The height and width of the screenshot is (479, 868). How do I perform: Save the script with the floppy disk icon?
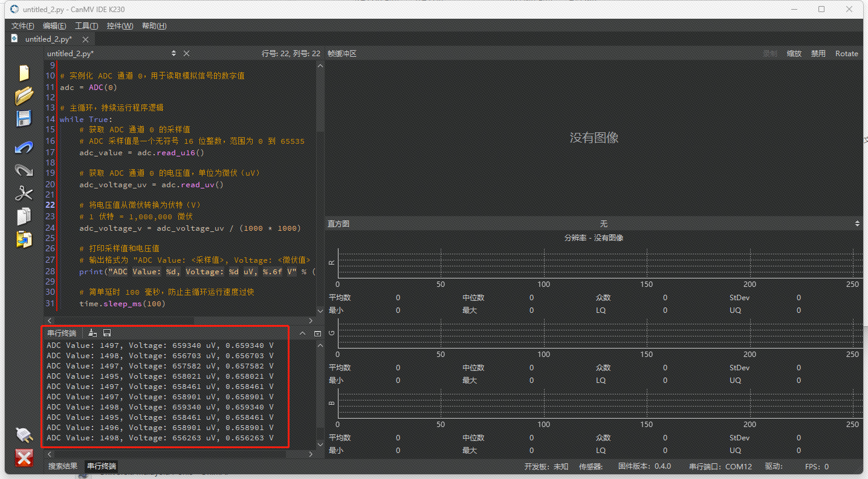click(x=24, y=118)
